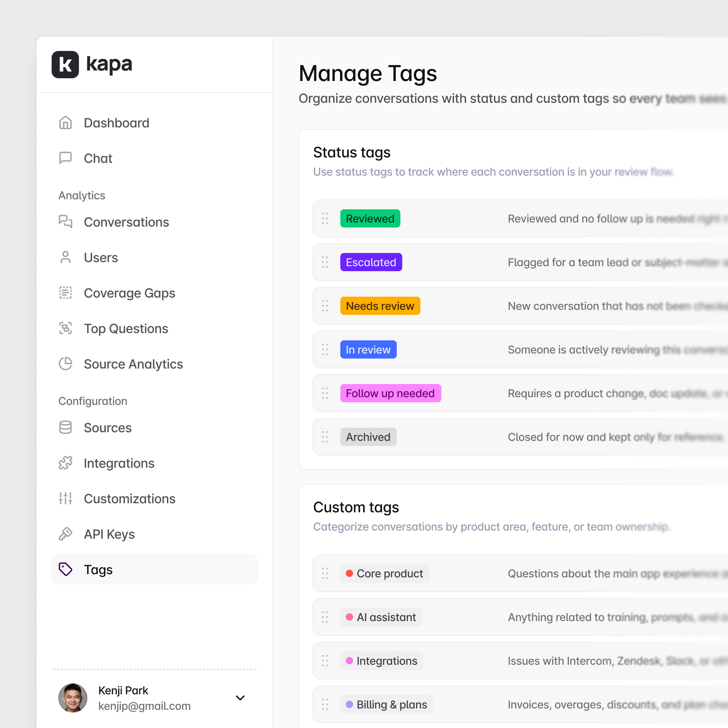The width and height of the screenshot is (728, 728).
Task: Click the Users person icon
Action: click(x=66, y=258)
